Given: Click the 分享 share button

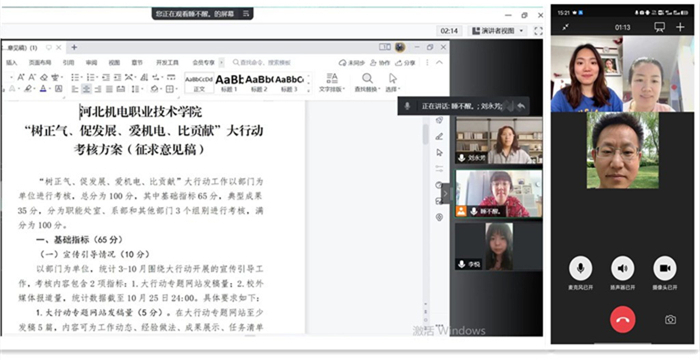Looking at the screenshot, I should coord(405,63).
